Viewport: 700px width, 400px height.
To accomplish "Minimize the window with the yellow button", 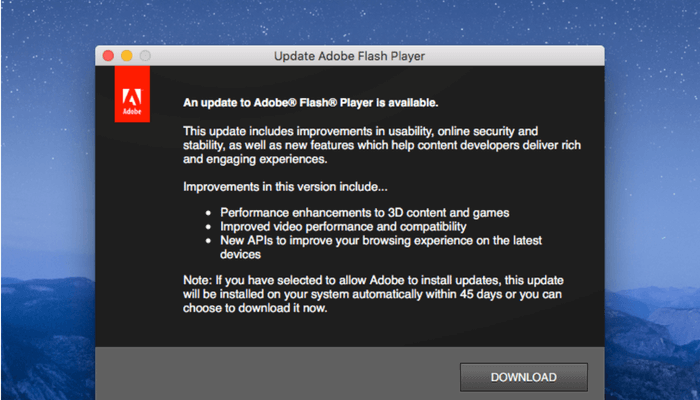I will pyautogui.click(x=127, y=56).
